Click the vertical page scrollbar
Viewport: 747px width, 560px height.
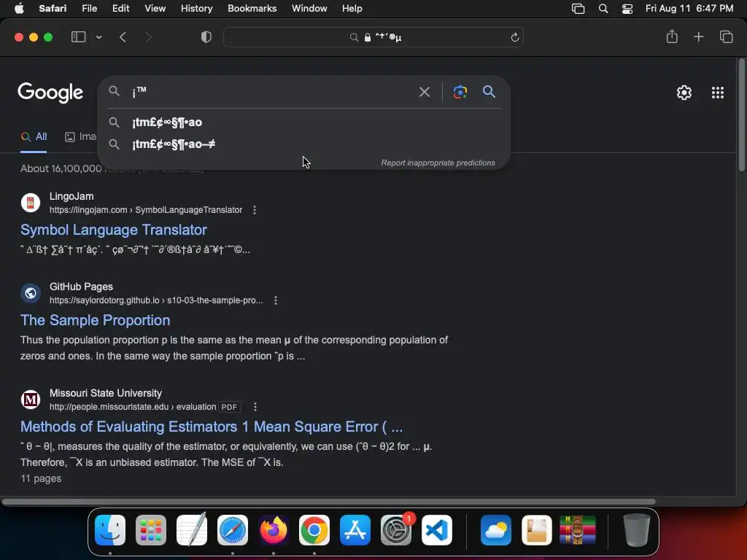[x=741, y=115]
